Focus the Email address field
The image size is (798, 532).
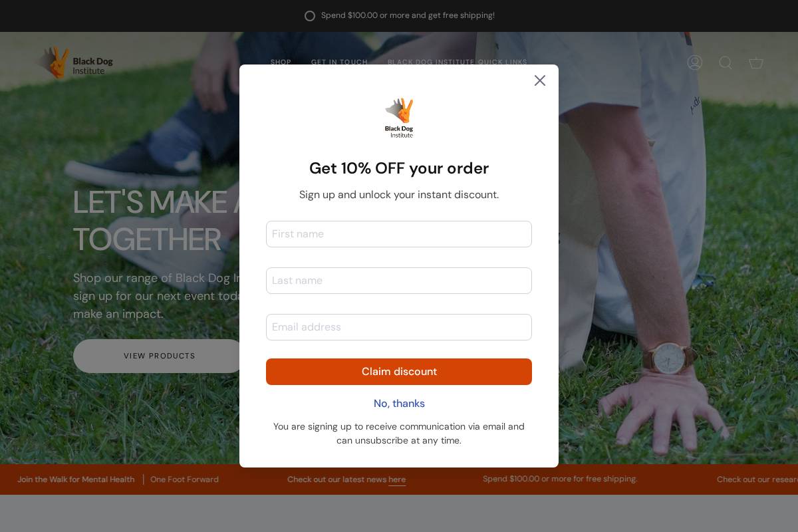(x=399, y=327)
